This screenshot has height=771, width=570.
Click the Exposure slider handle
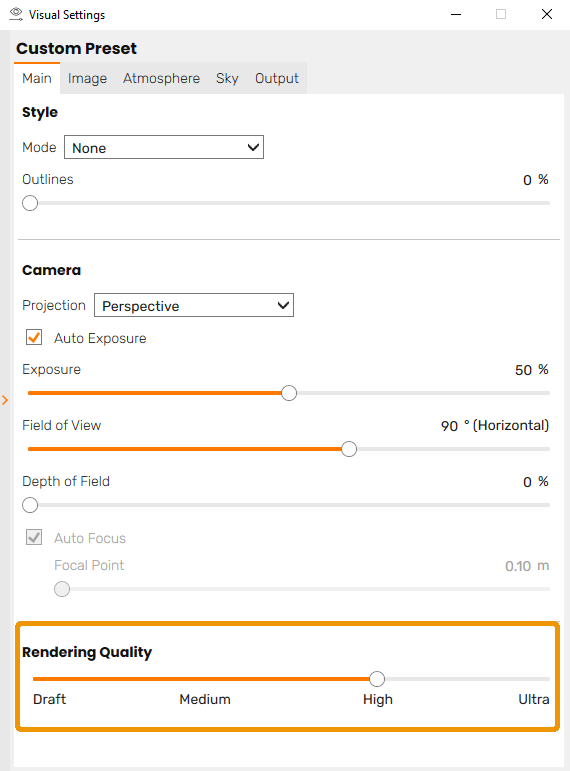coord(289,393)
